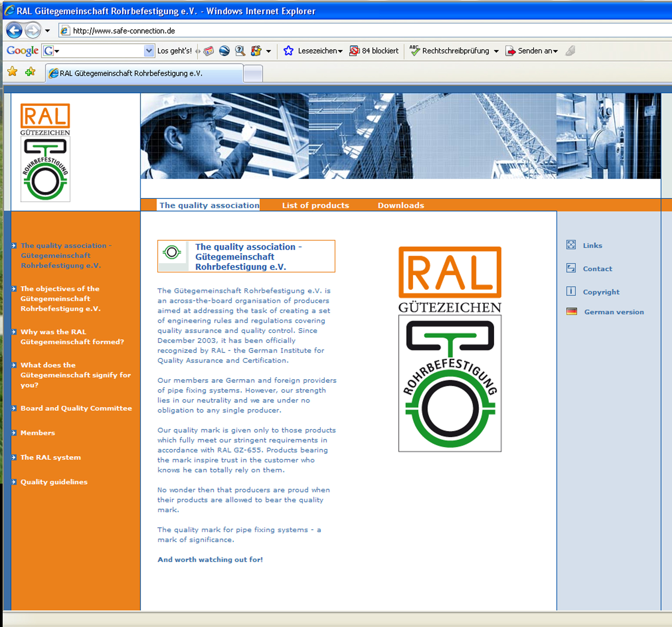Select the RAL Gütegemeinschaft Rohrbefestigung browser tab
The image size is (672, 627).
(144, 73)
